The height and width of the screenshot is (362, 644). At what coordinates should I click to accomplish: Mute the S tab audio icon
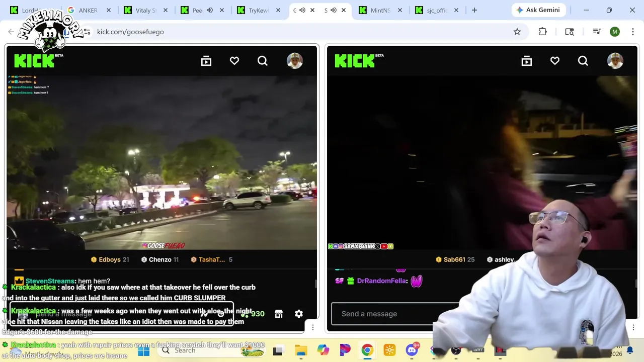coord(333,10)
